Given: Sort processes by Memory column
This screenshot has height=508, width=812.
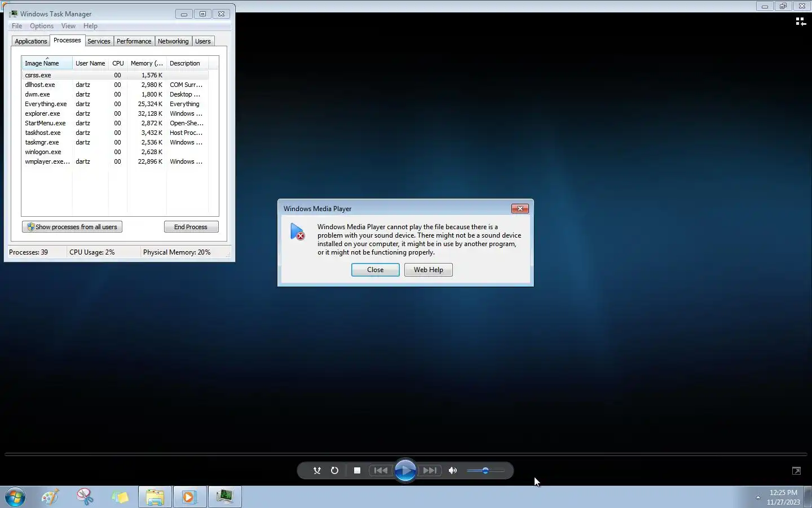Looking at the screenshot, I should click(147, 63).
